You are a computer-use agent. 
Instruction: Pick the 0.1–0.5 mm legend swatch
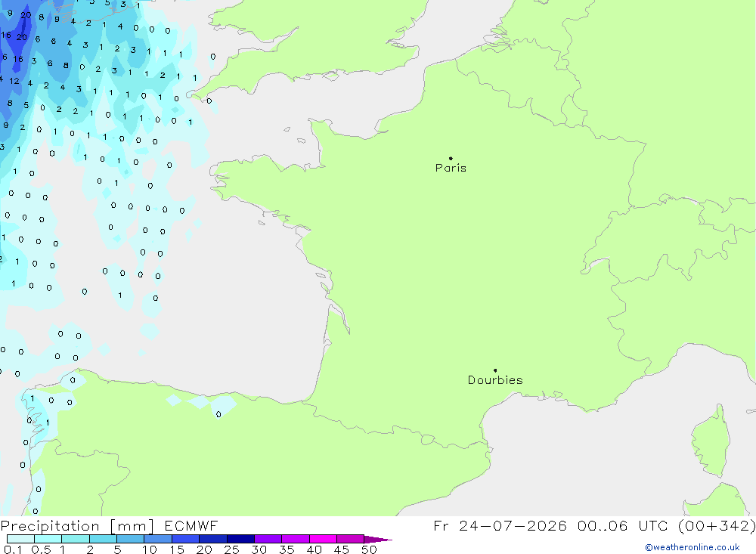[x=20, y=539]
